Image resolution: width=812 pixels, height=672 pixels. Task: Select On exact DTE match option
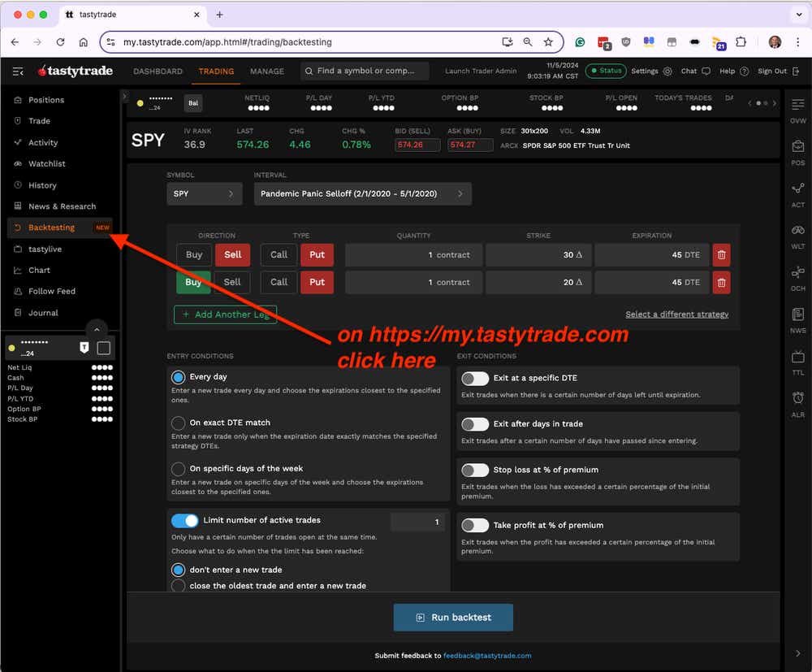tap(178, 423)
